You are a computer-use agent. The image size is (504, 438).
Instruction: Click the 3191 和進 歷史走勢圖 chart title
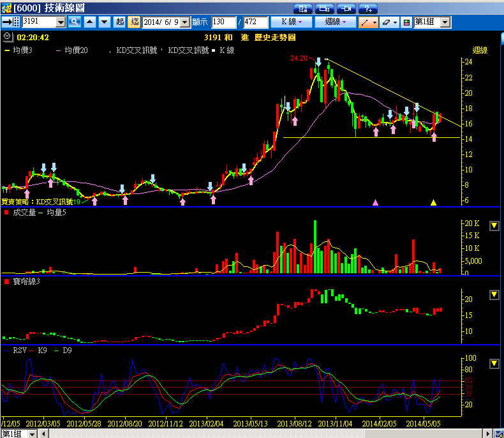tap(249, 37)
